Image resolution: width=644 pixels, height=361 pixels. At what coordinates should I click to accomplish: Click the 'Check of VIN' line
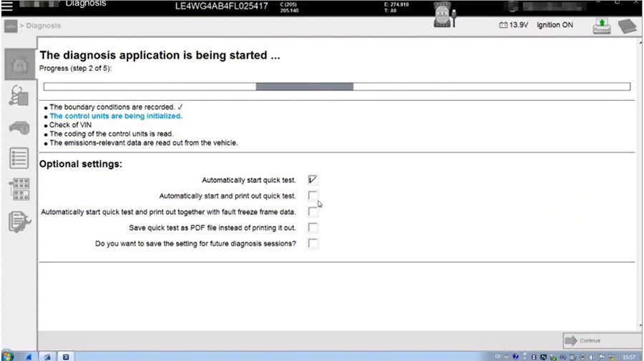(x=70, y=125)
